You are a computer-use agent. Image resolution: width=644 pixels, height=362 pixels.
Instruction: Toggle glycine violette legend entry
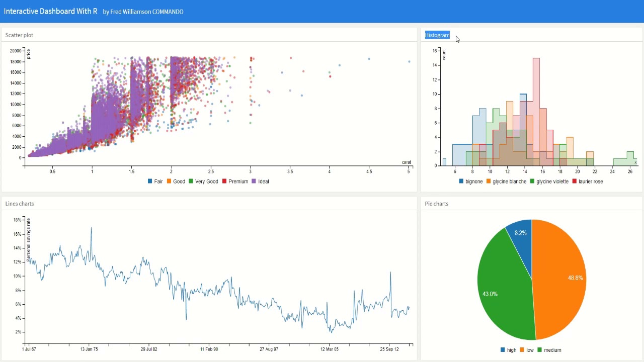550,182
